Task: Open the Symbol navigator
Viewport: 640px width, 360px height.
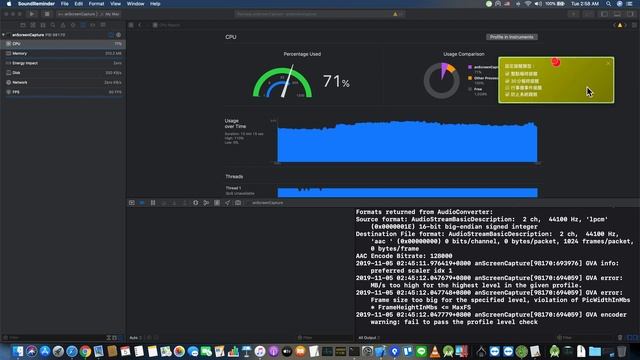Action: click(x=43, y=25)
